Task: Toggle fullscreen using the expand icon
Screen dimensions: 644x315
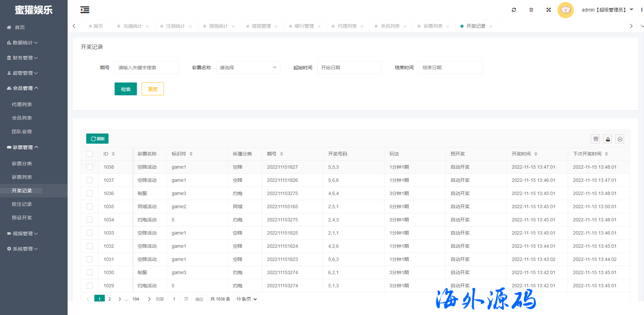Action: 548,10
